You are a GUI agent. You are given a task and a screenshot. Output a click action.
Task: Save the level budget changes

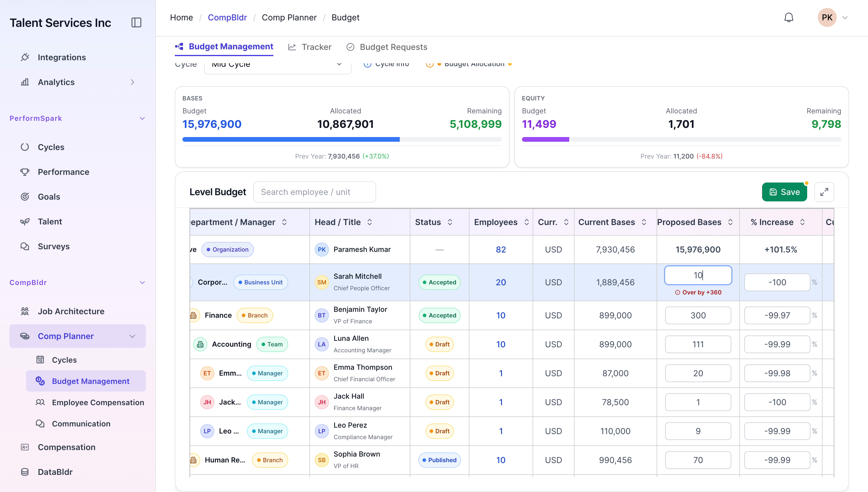pos(784,192)
